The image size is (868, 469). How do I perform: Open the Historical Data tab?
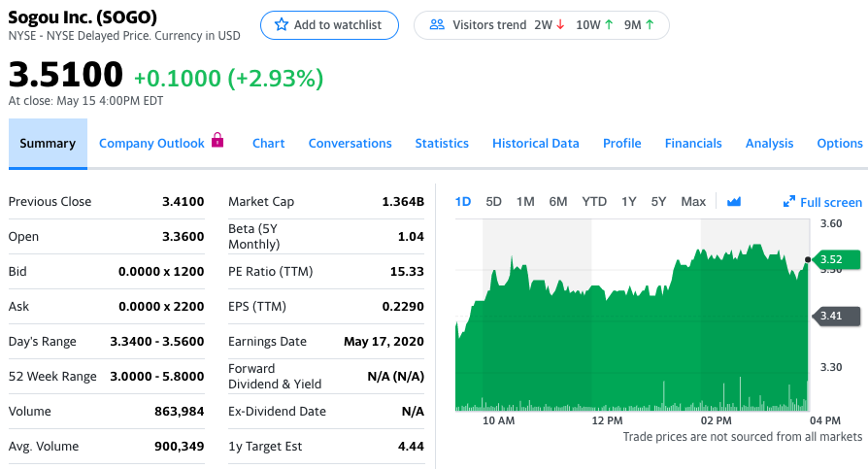pos(536,144)
